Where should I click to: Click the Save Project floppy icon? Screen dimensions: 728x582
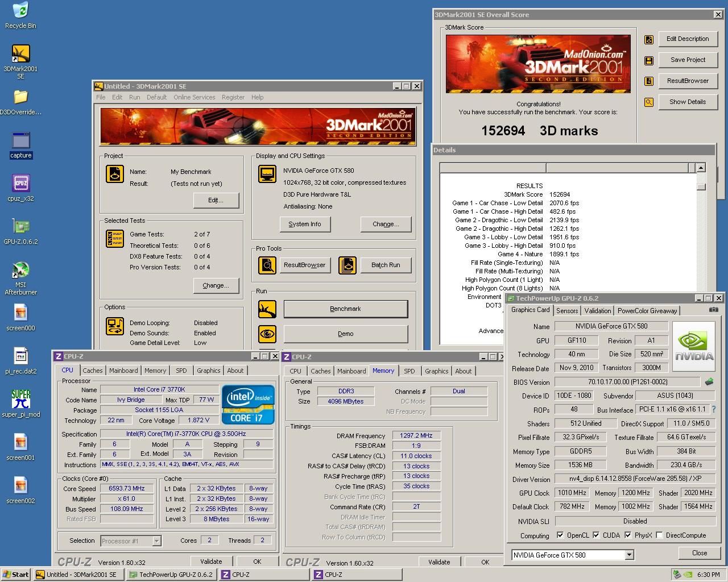[x=649, y=60]
